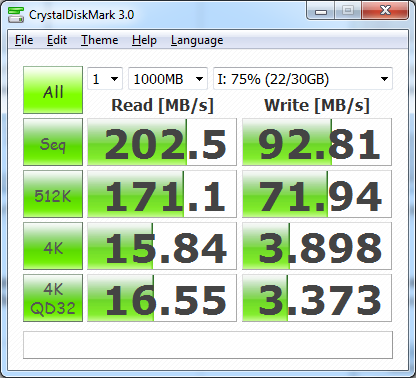Click the CrystalDiskMark app icon in title bar

[15, 15]
